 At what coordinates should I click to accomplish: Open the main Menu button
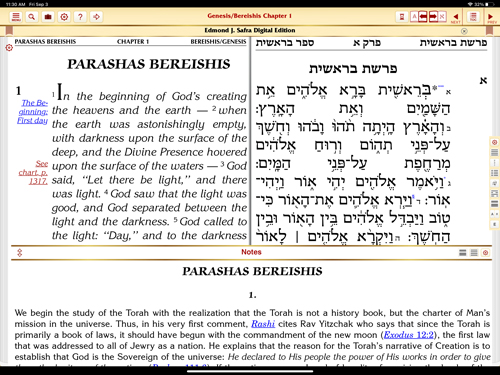16,16
